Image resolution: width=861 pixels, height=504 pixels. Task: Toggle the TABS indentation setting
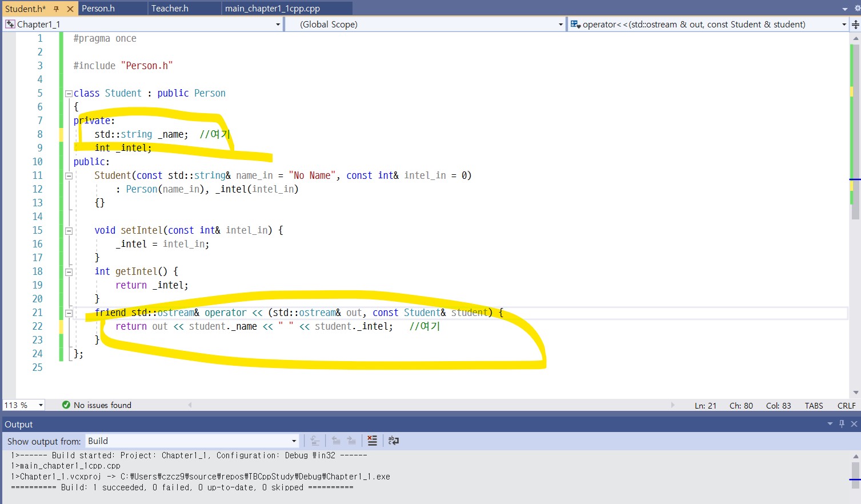point(814,406)
